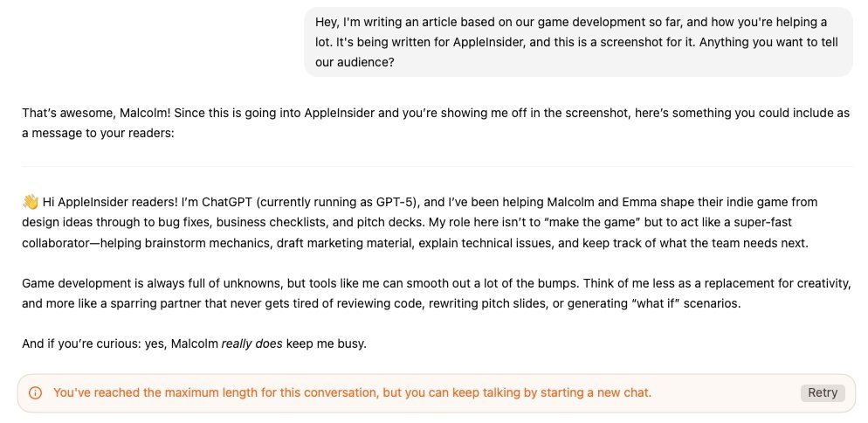
Task: Click the maximum length warning message text
Action: point(352,392)
